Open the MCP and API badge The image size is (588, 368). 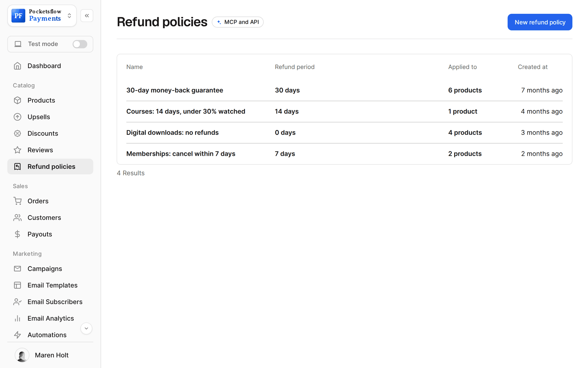click(238, 22)
